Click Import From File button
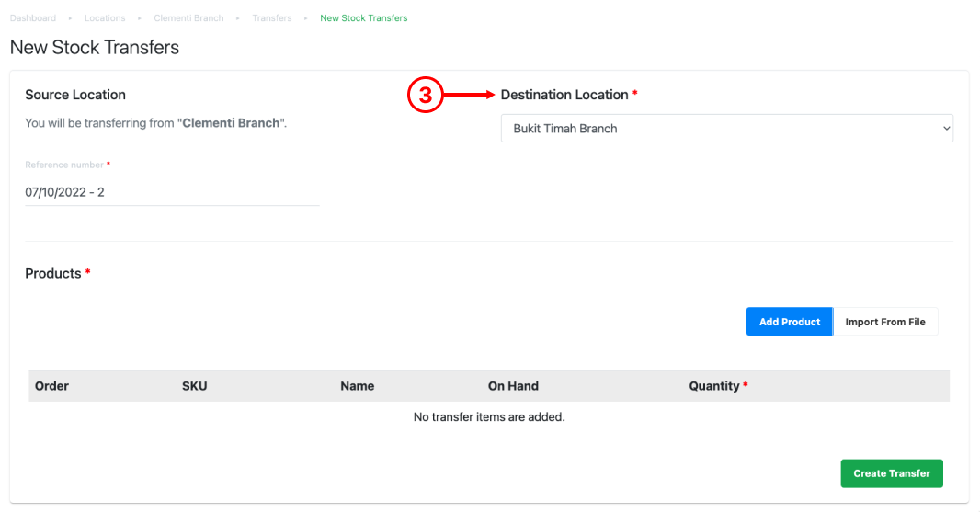The width and height of the screenshot is (980, 512). click(885, 322)
